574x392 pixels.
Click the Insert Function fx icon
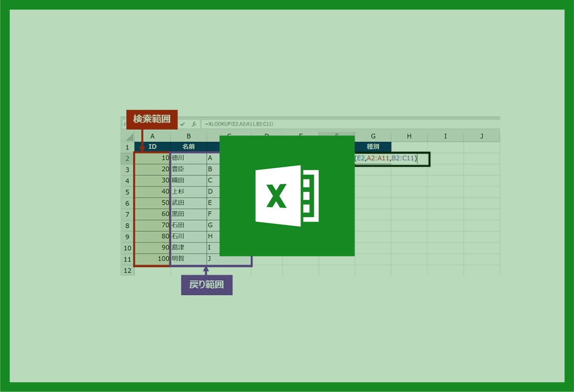pyautogui.click(x=194, y=124)
